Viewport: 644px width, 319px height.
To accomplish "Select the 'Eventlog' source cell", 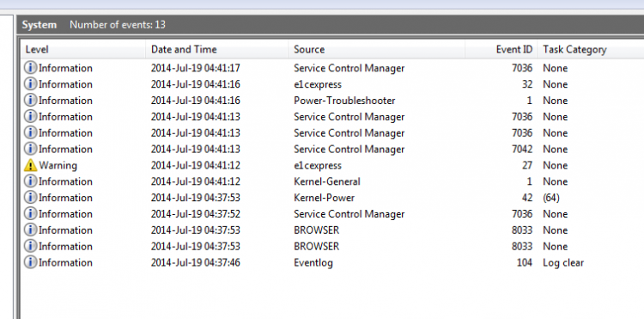I will coord(313,263).
